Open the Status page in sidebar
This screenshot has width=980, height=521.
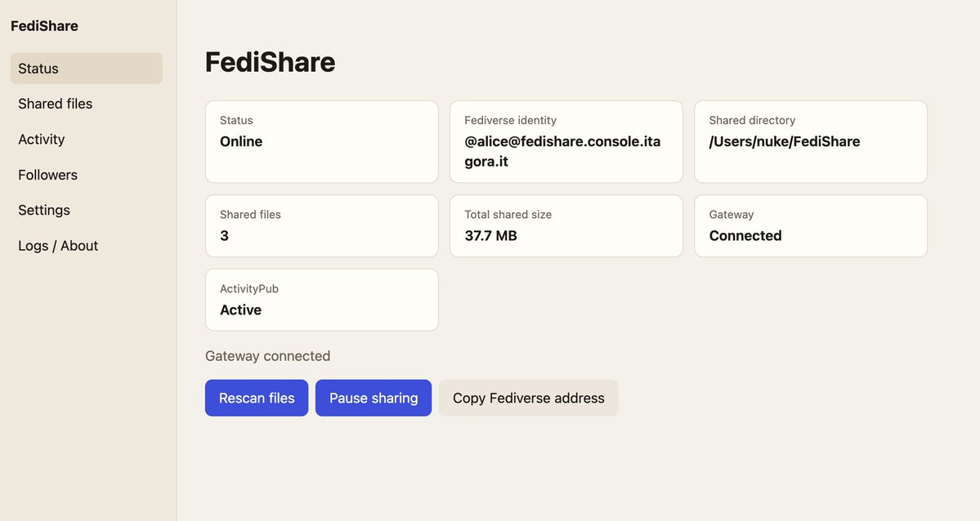87,68
